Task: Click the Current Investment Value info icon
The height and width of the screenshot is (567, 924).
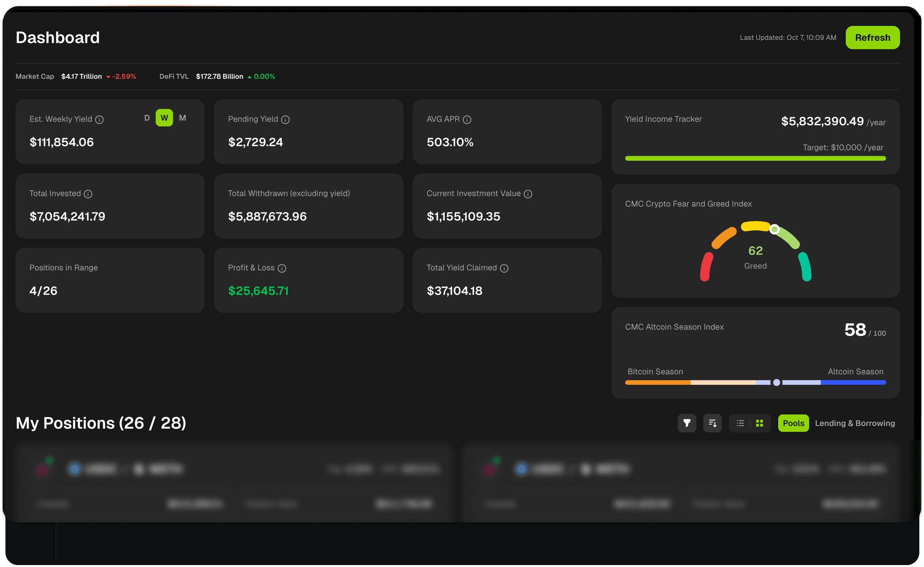Action: click(528, 194)
